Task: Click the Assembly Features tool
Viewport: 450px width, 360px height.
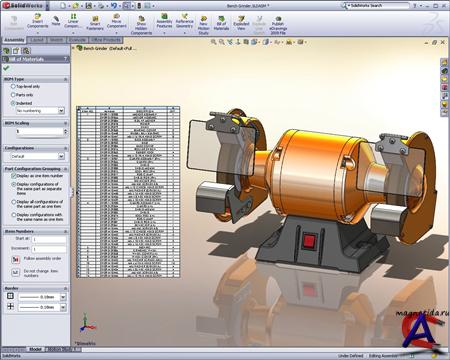Action: pyautogui.click(x=164, y=23)
